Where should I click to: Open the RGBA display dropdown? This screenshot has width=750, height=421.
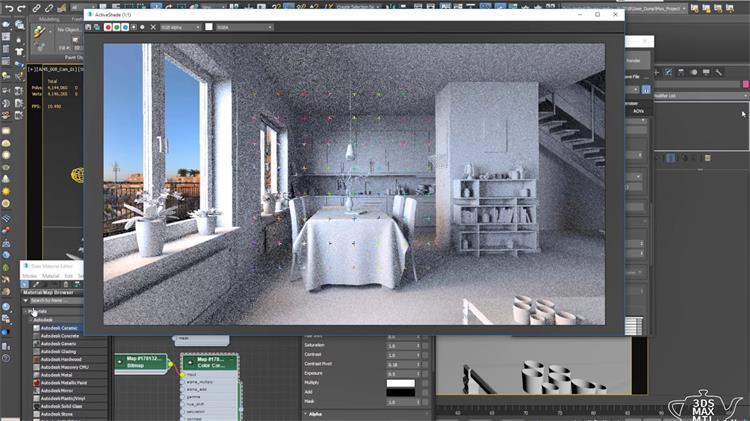click(x=232, y=27)
